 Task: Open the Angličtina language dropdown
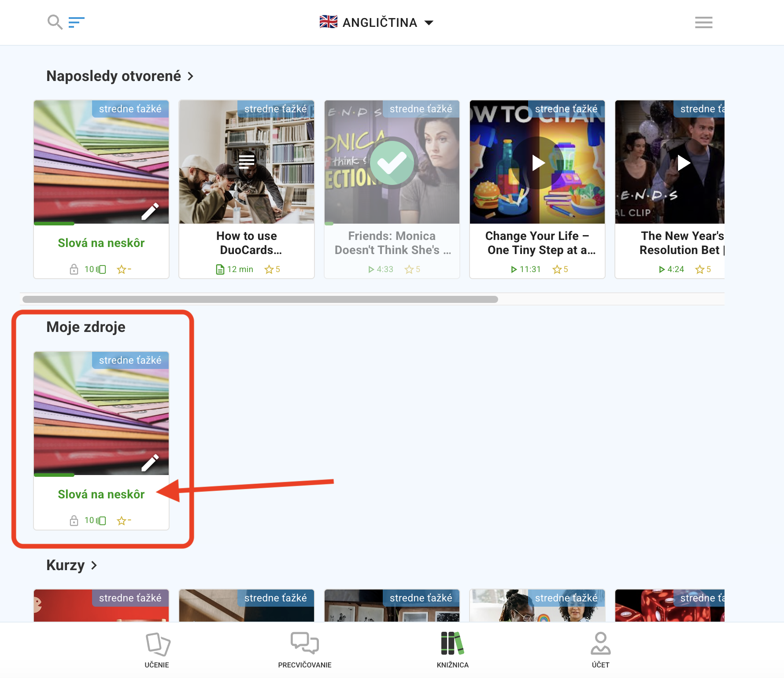coord(377,22)
